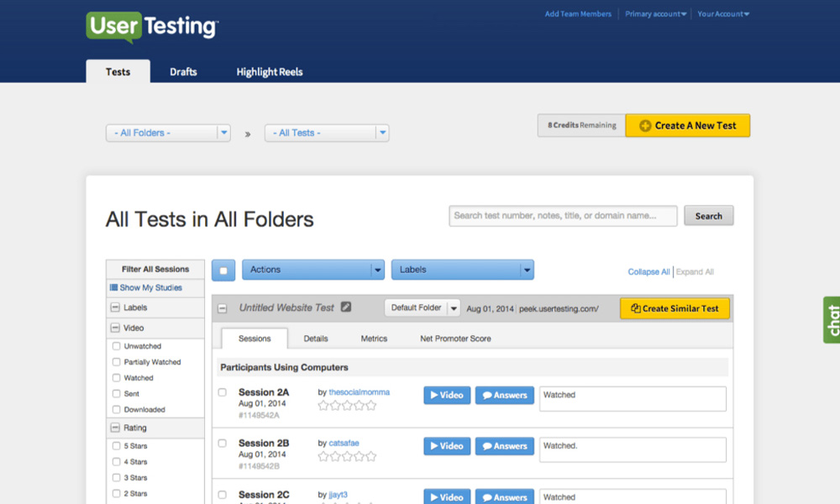
Task: Click the Create A New Test button
Action: (x=688, y=124)
